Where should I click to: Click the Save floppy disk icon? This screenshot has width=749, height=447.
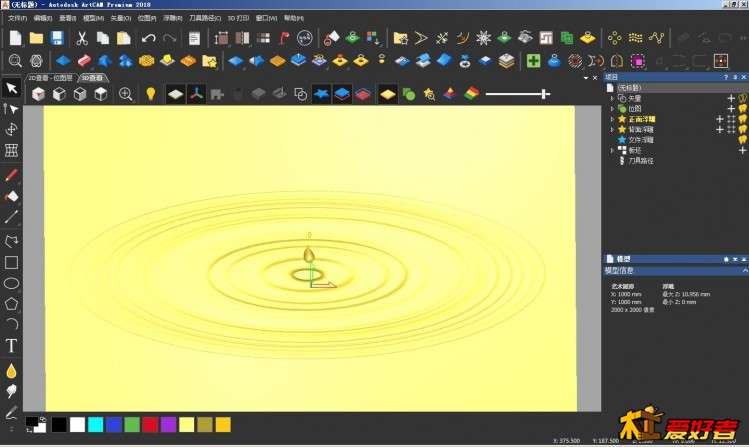pos(57,38)
